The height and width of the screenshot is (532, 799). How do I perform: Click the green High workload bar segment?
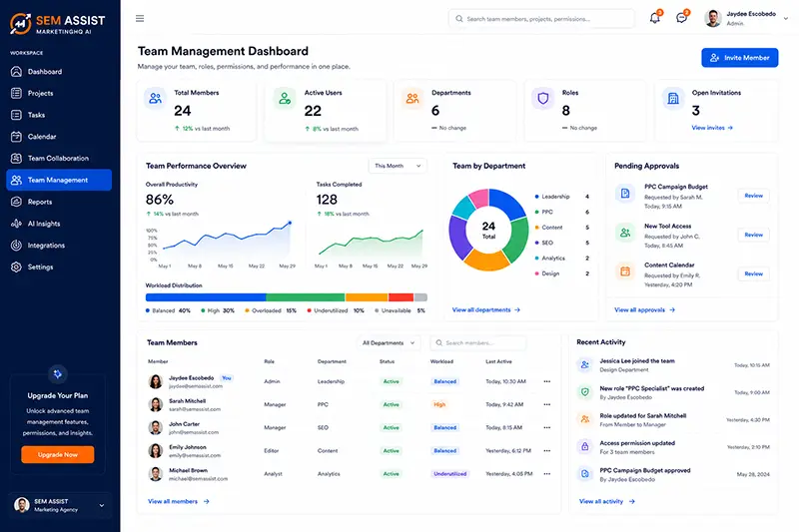point(306,297)
